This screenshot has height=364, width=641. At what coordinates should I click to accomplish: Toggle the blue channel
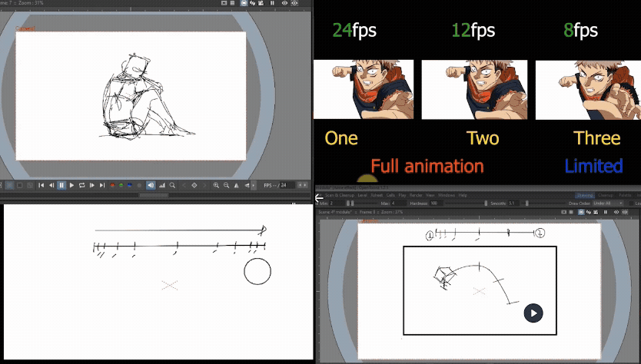(x=130, y=185)
